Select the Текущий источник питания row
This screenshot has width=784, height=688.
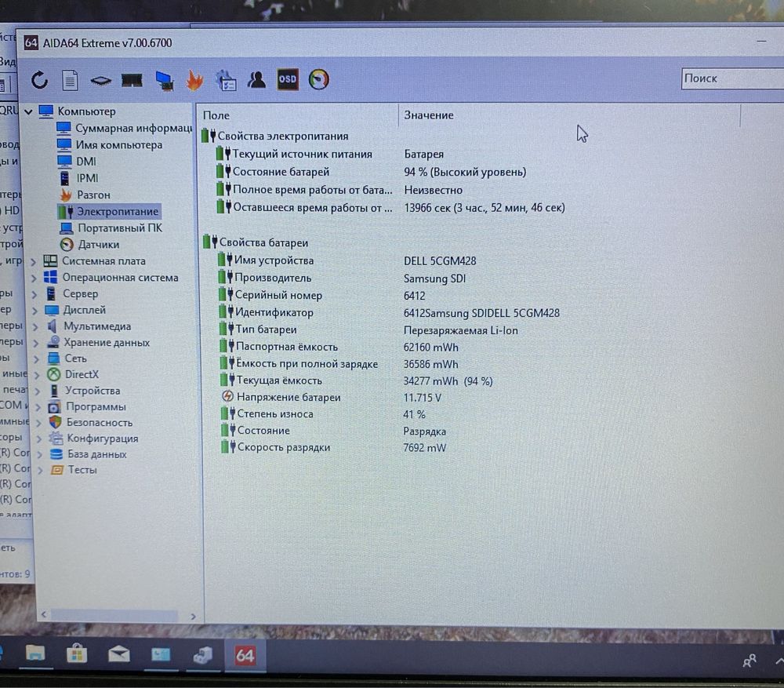(x=330, y=154)
